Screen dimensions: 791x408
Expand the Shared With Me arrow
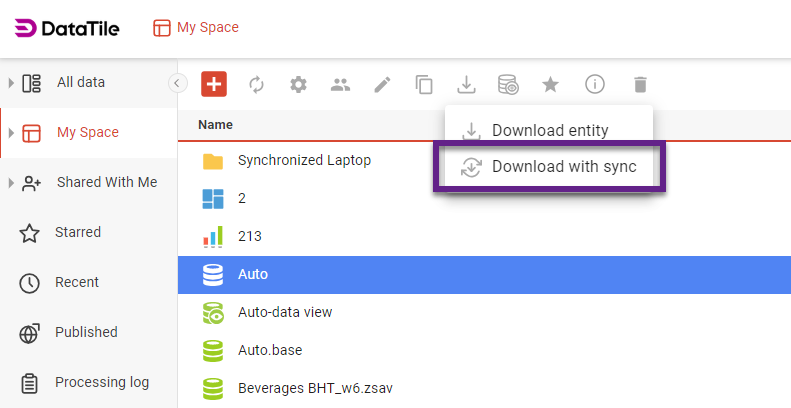click(10, 183)
